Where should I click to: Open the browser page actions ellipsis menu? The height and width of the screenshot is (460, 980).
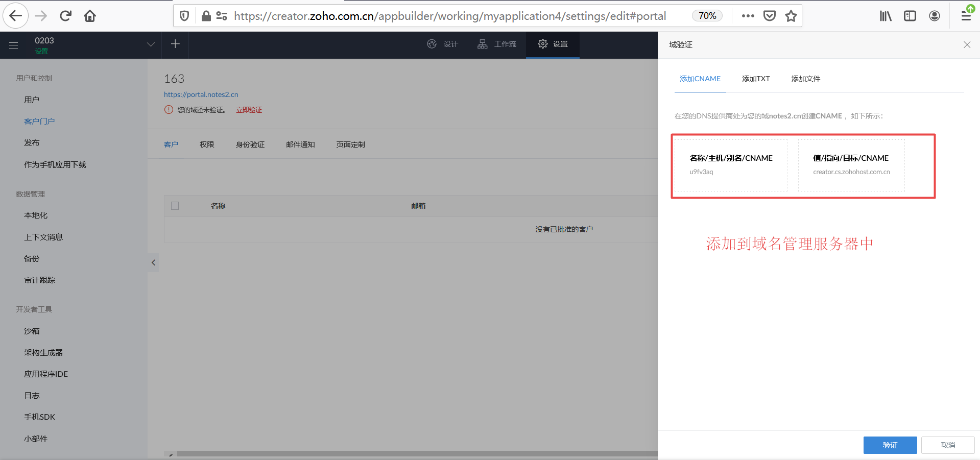coord(748,16)
